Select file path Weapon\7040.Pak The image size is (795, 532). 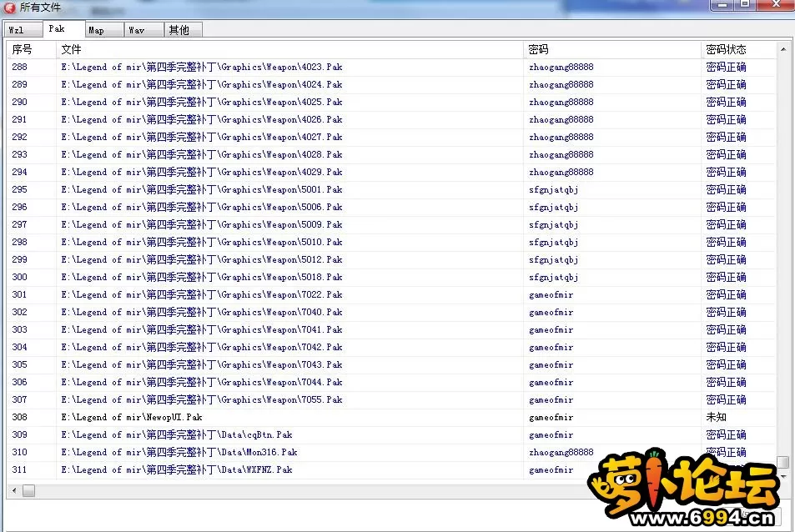click(202, 312)
